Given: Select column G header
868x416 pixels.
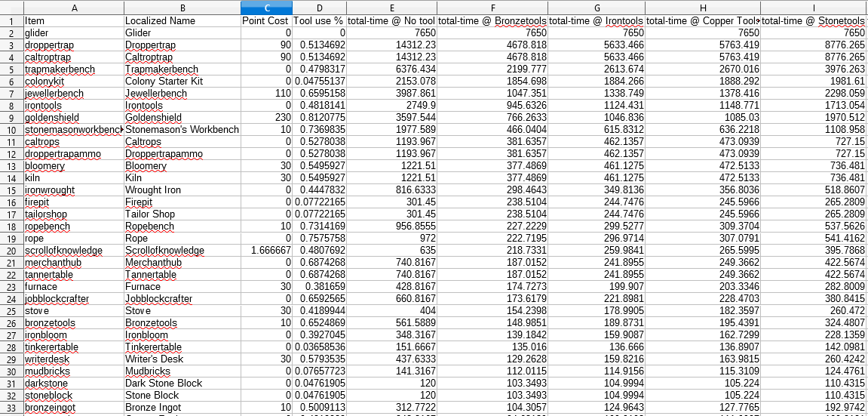Looking at the screenshot, I should (x=597, y=8).
